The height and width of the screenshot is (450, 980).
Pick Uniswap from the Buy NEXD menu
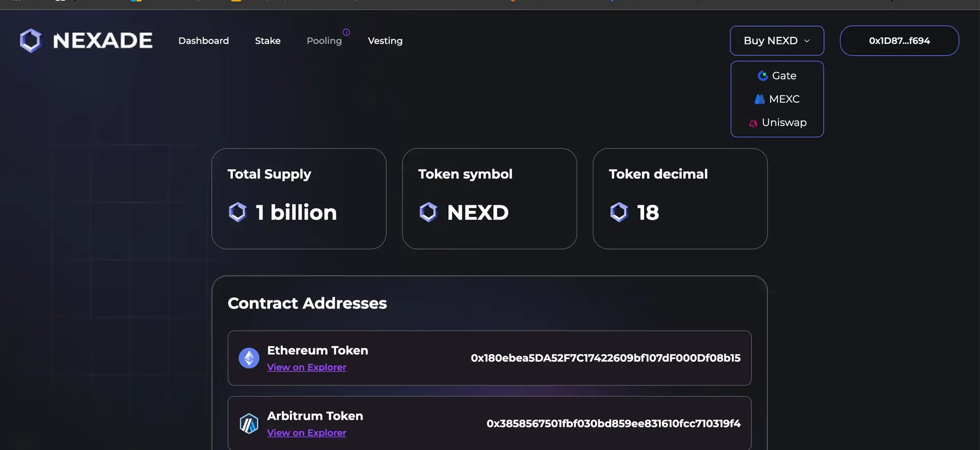(x=784, y=123)
